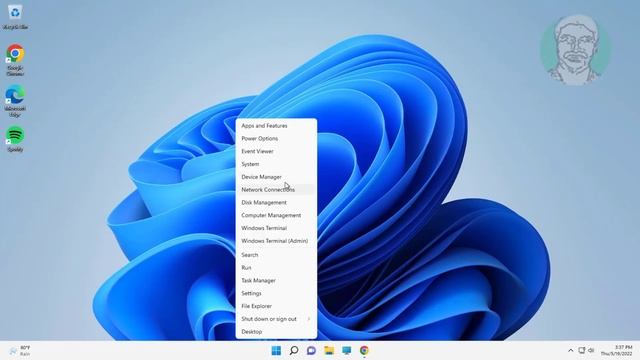The image size is (640, 360).
Task: Expand Shut down or sign out submenu
Action: pyautogui.click(x=276, y=319)
